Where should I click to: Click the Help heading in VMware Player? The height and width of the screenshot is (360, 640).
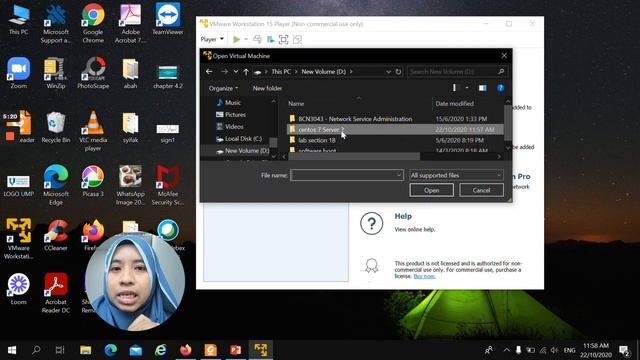click(x=403, y=216)
